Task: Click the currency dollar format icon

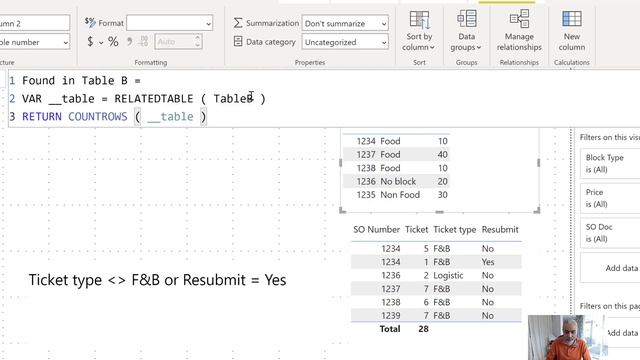Action: point(90,42)
